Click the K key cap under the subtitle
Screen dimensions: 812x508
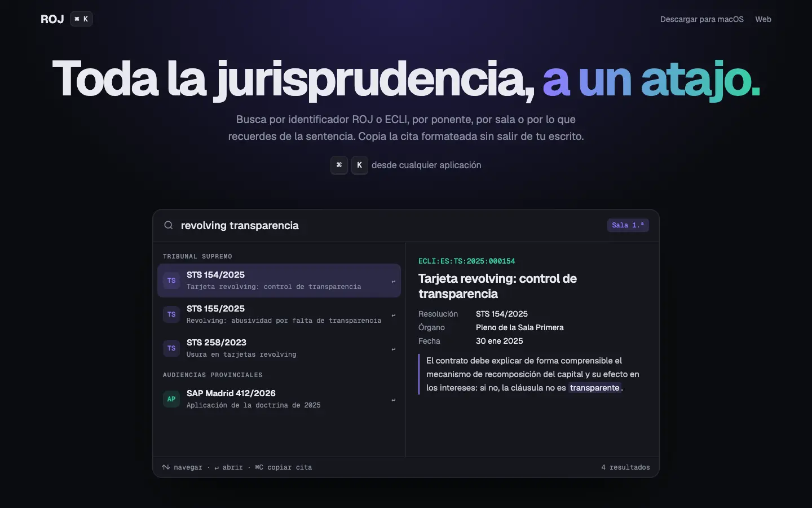coord(360,165)
